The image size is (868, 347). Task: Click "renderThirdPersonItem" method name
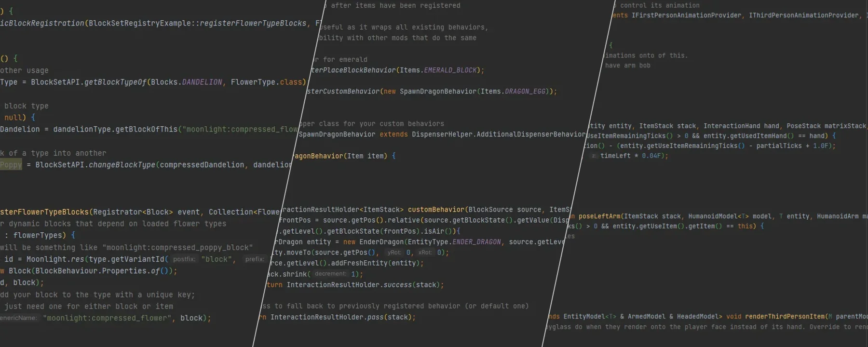point(785,316)
